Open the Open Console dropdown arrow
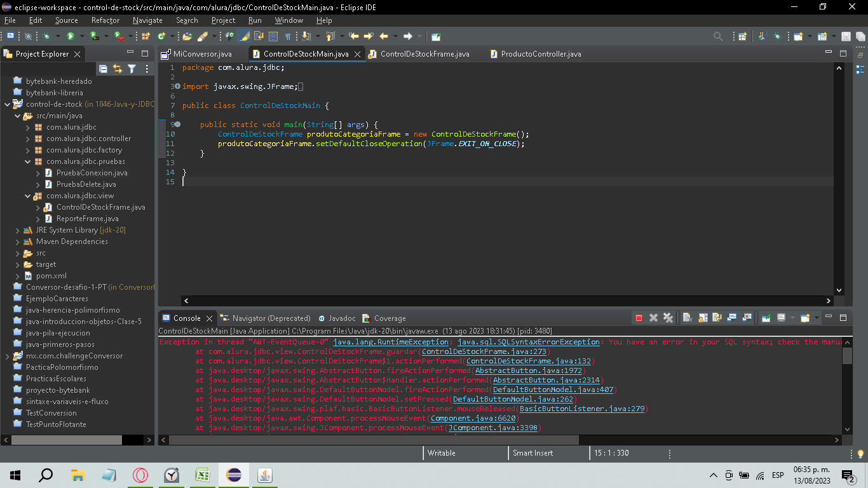 pos(817,318)
